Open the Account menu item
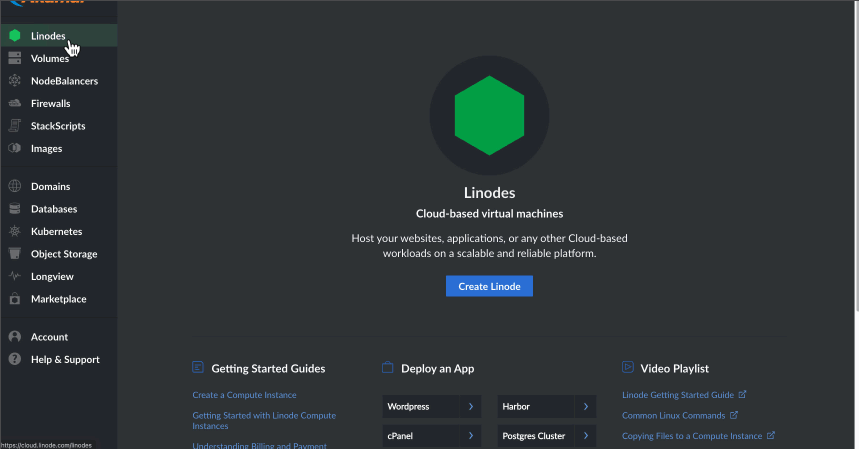 (x=49, y=337)
